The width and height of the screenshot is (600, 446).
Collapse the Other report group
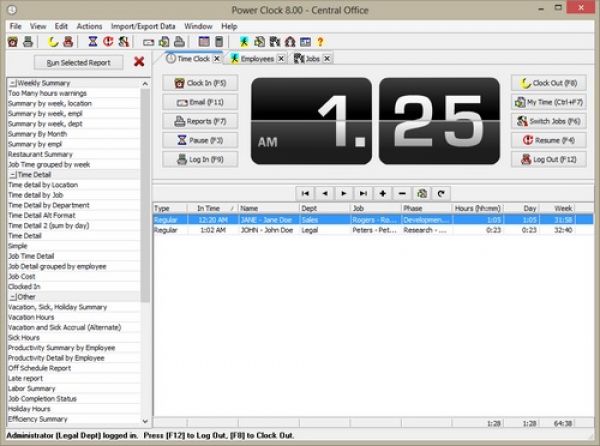11,296
